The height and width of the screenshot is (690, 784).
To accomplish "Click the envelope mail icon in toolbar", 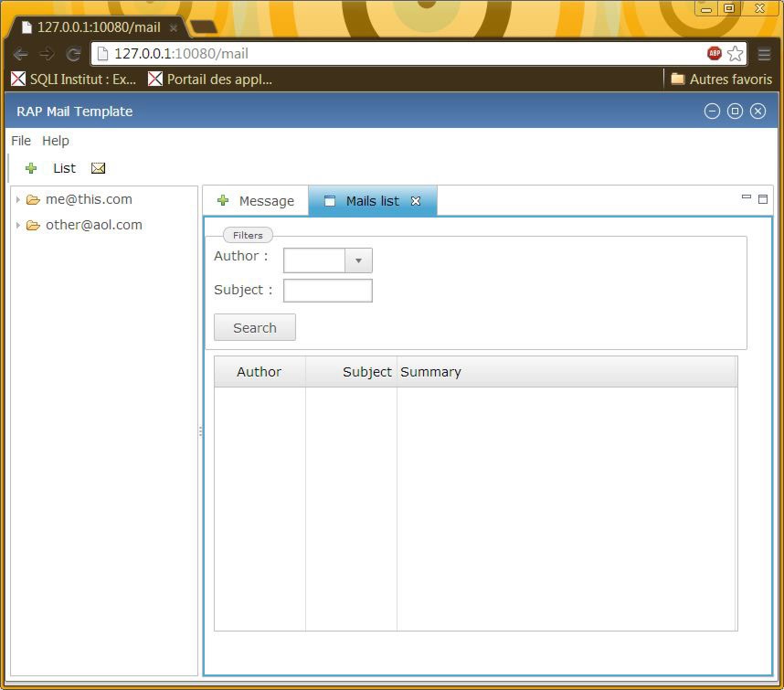I will [99, 168].
